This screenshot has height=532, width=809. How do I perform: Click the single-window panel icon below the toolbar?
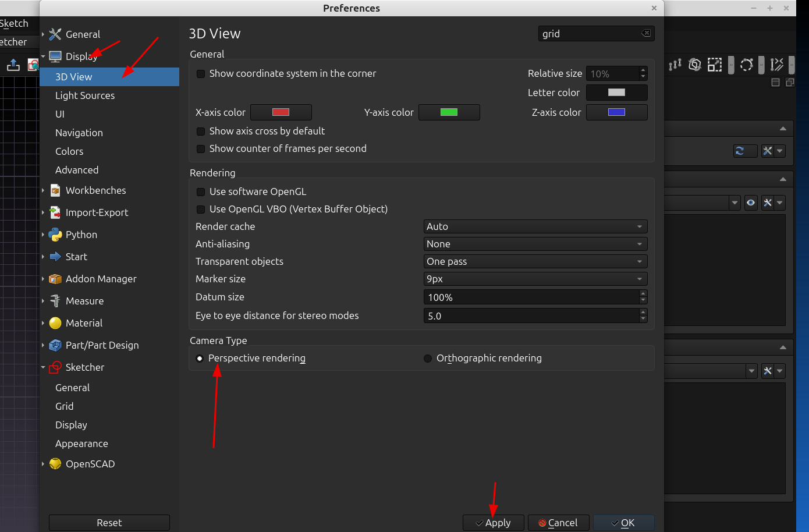pos(775,83)
